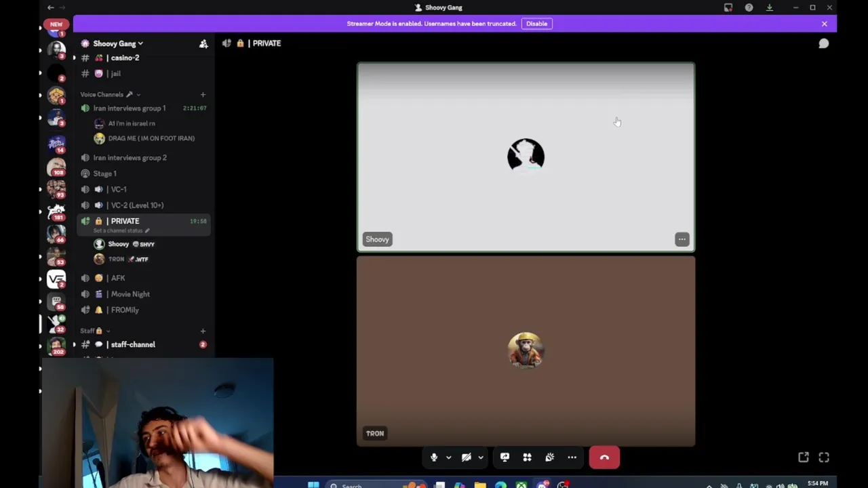Join Iran interviews group 2 channel
The height and width of the screenshot is (488, 868).
[x=143, y=157]
